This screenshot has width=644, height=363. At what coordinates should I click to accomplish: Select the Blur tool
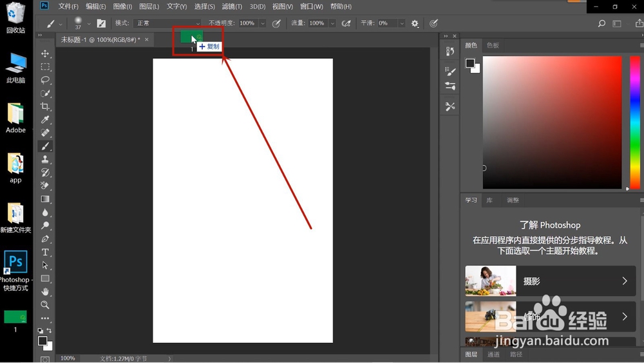coord(45,212)
